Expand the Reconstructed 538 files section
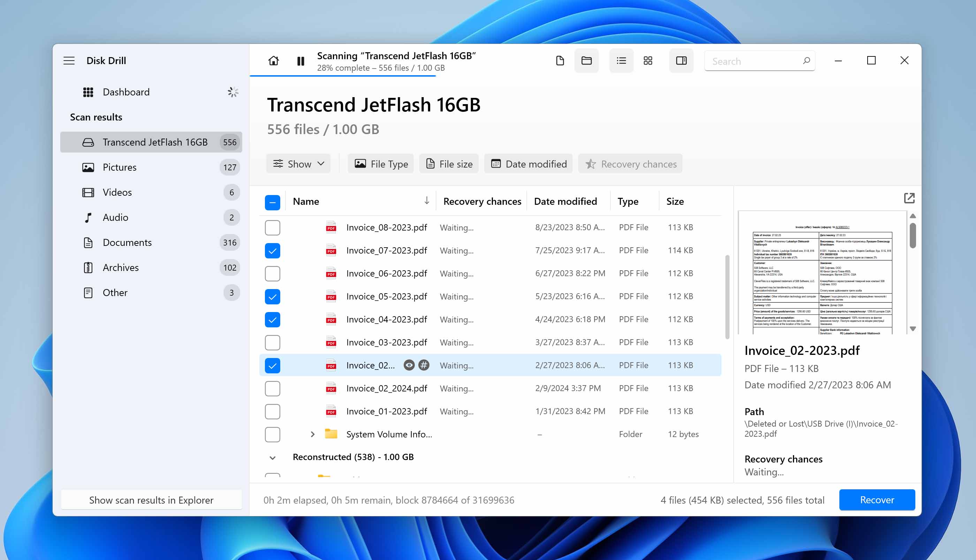The image size is (976, 560). pyautogui.click(x=273, y=457)
